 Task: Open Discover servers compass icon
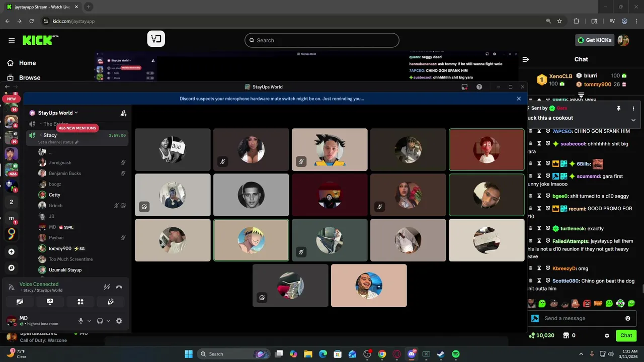point(12,267)
